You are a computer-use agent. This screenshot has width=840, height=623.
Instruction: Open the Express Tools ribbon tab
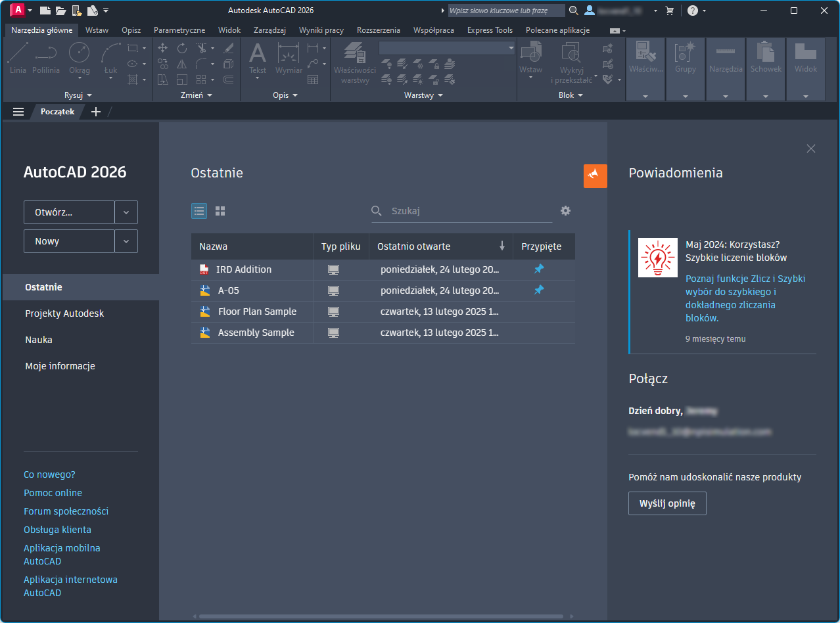(x=490, y=30)
